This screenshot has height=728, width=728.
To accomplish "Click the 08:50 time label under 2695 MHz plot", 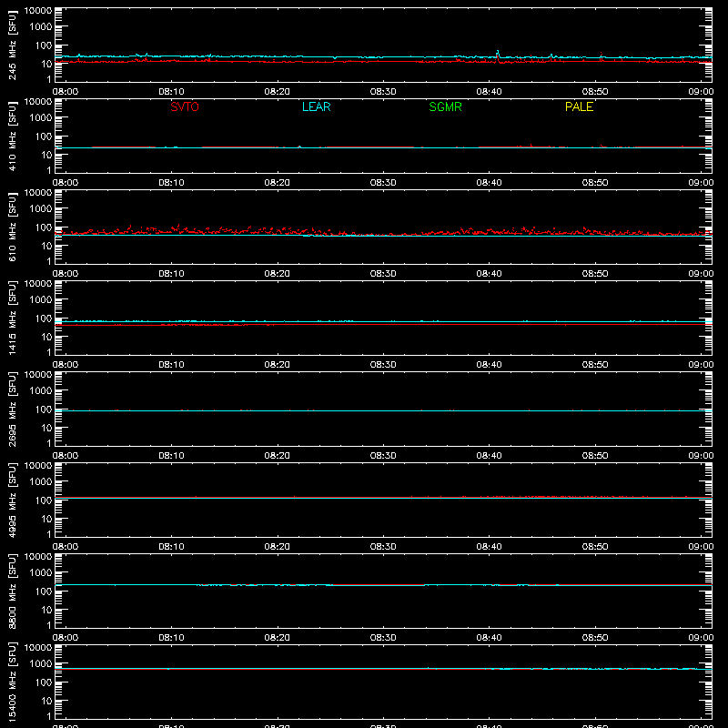I will coord(595,456).
